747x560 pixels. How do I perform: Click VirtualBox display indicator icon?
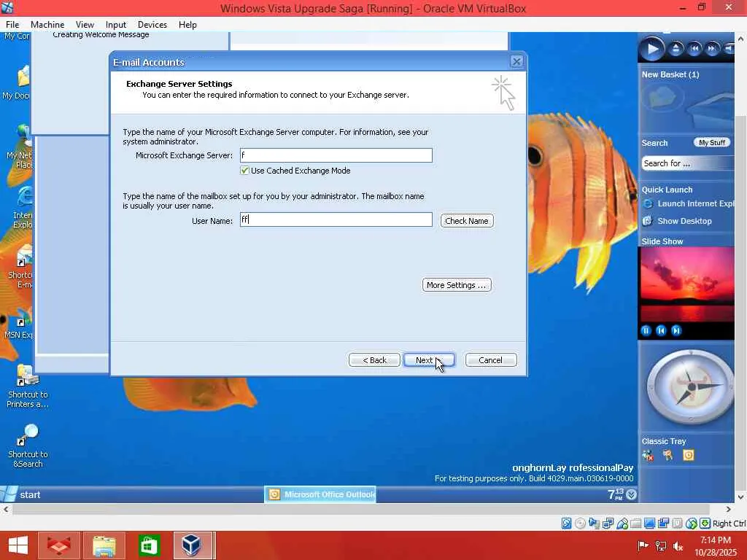click(649, 524)
